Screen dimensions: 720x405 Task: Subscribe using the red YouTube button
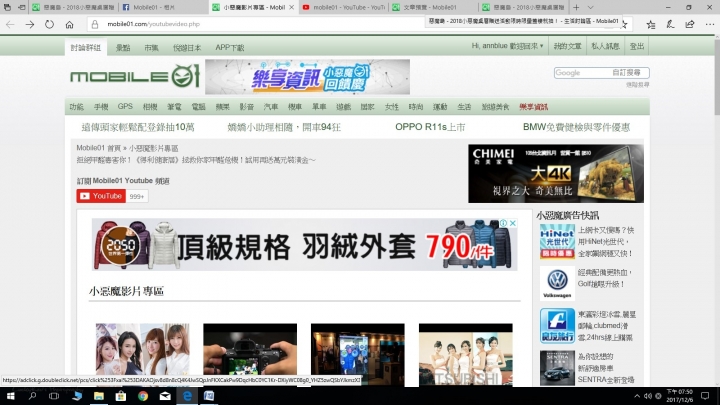coord(101,196)
